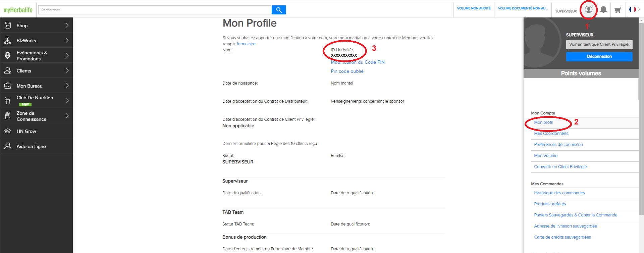Click the Mon Bureau briefcase icon
This screenshot has width=644, height=253.
(8, 86)
